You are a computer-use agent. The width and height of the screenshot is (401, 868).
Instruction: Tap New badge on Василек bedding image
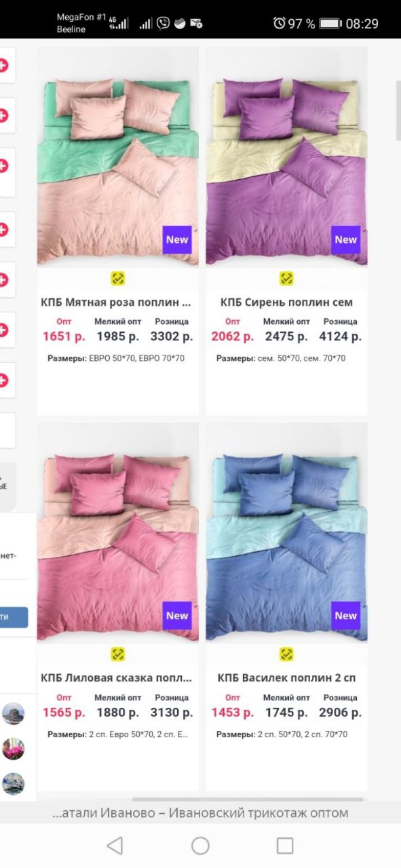click(x=345, y=616)
